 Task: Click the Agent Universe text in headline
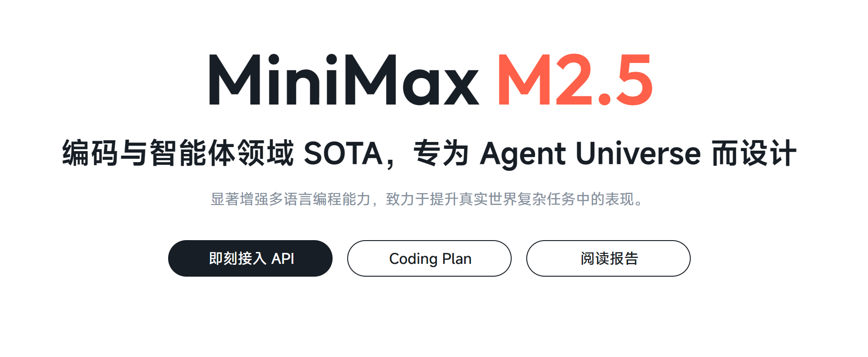point(590,154)
